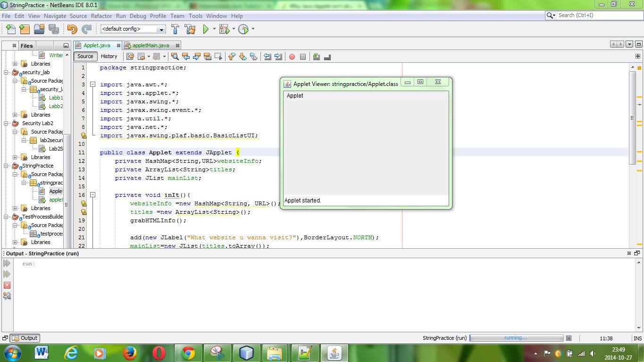Open Output panel settings wrench icon
The width and height of the screenshot is (644, 362).
(x=7, y=296)
